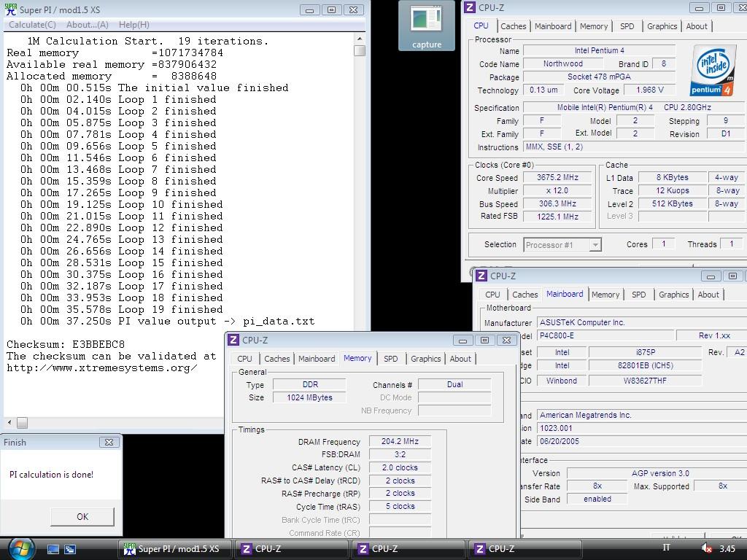Click the muted volume tray icon

pyautogui.click(x=706, y=548)
